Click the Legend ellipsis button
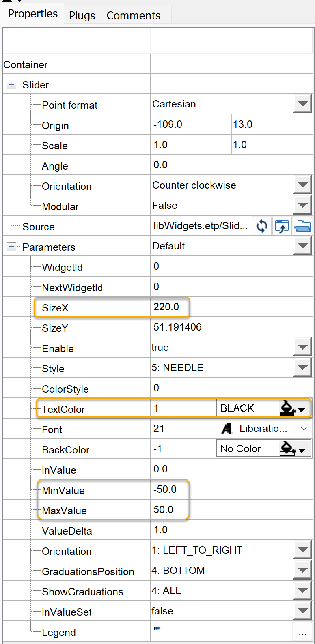 (x=302, y=632)
